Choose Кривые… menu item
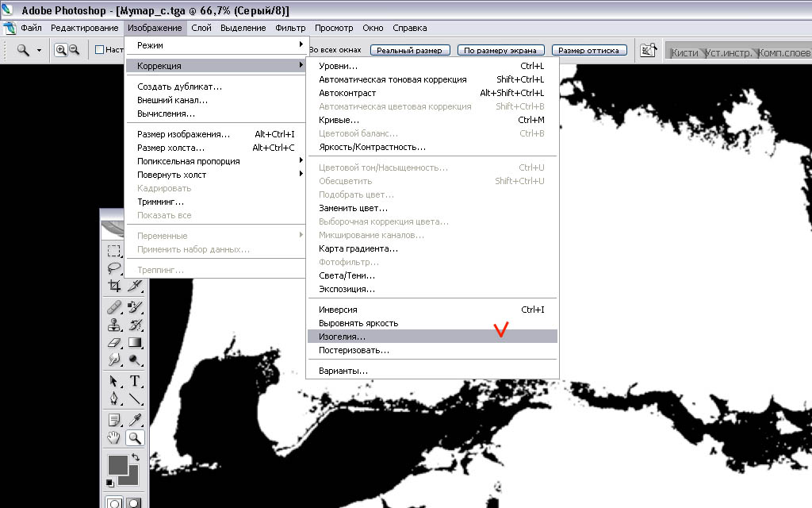This screenshot has width=812, height=508. coord(432,120)
